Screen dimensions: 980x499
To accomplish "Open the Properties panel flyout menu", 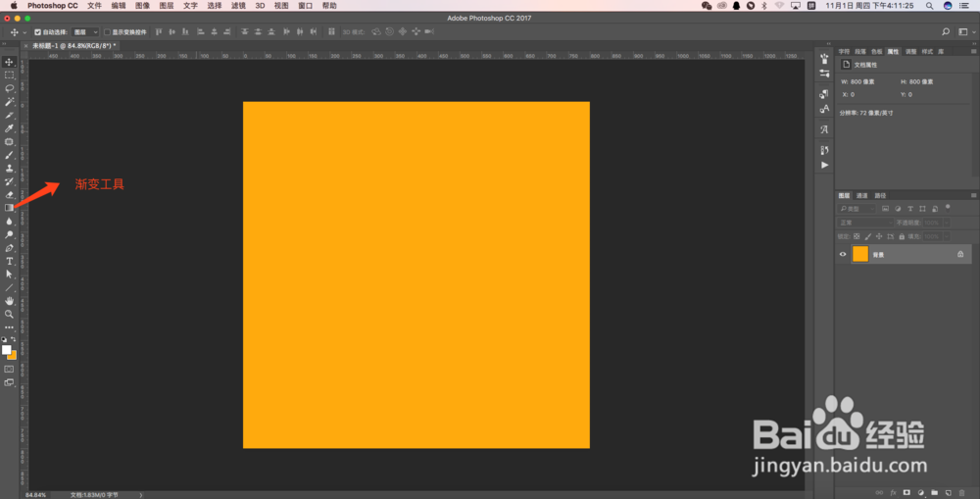I will click(x=973, y=51).
